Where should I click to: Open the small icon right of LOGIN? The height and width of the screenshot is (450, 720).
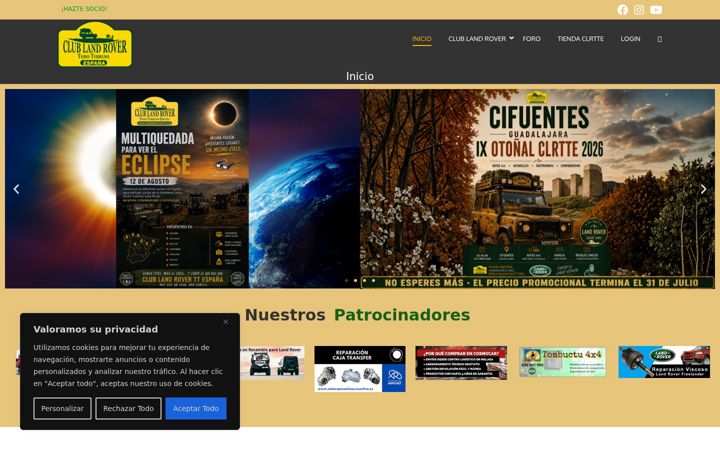pyautogui.click(x=659, y=39)
